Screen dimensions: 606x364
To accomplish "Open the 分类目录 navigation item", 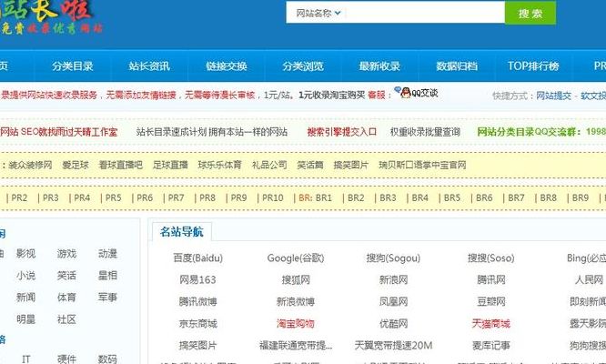I will (73, 66).
